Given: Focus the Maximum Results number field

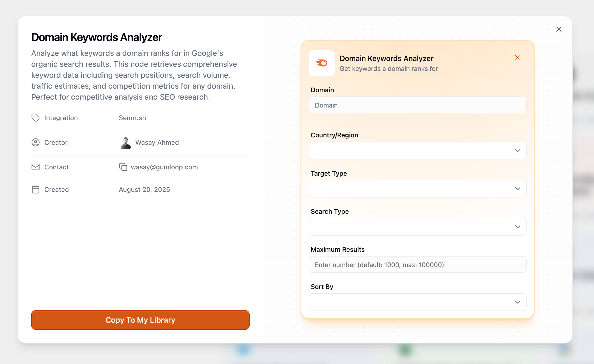Looking at the screenshot, I should point(417,265).
